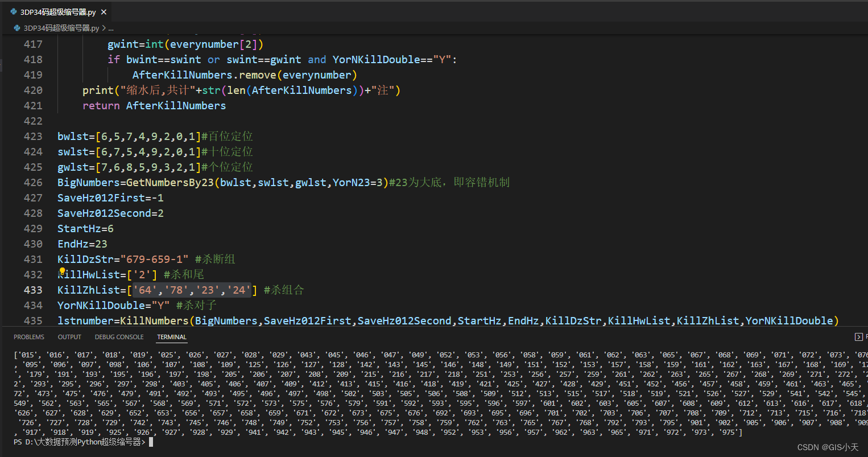868x457 pixels.
Task: Click StartHz=6 line
Action: 85,229
